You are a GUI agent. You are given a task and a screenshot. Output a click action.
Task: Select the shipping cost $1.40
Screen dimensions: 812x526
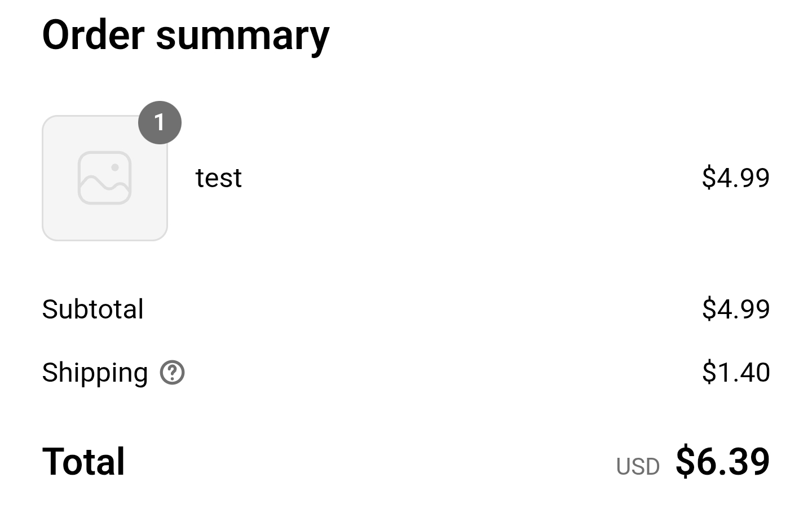pos(735,373)
